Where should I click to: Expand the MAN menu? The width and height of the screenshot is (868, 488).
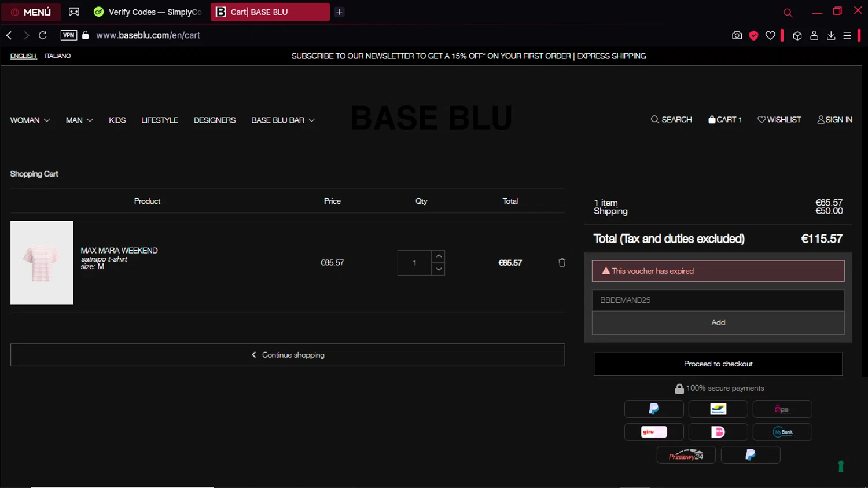click(x=79, y=120)
